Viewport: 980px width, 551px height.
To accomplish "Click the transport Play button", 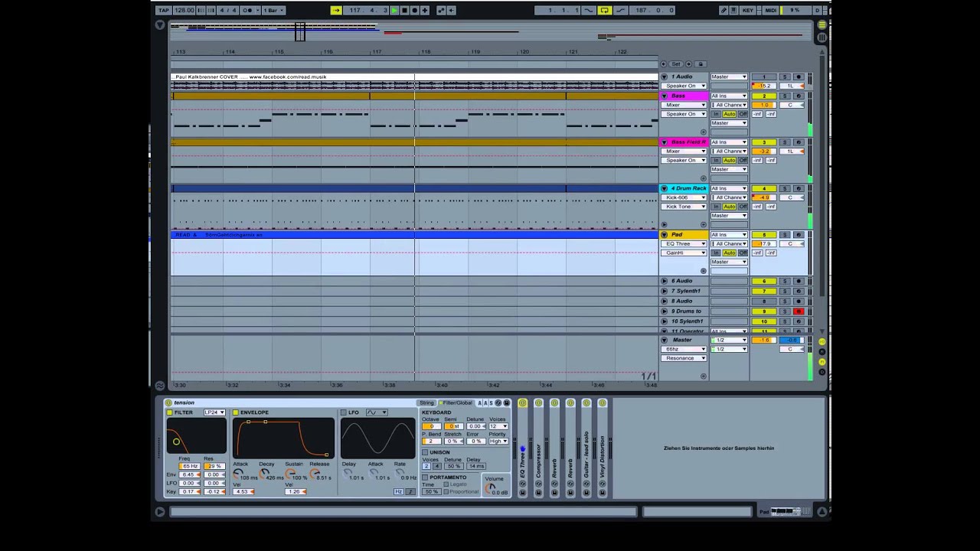I will 394,10.
